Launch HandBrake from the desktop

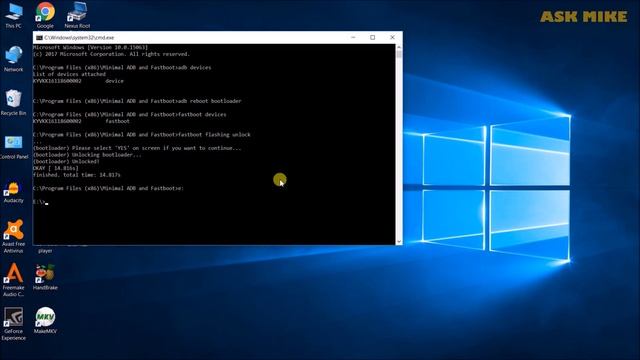click(x=45, y=277)
